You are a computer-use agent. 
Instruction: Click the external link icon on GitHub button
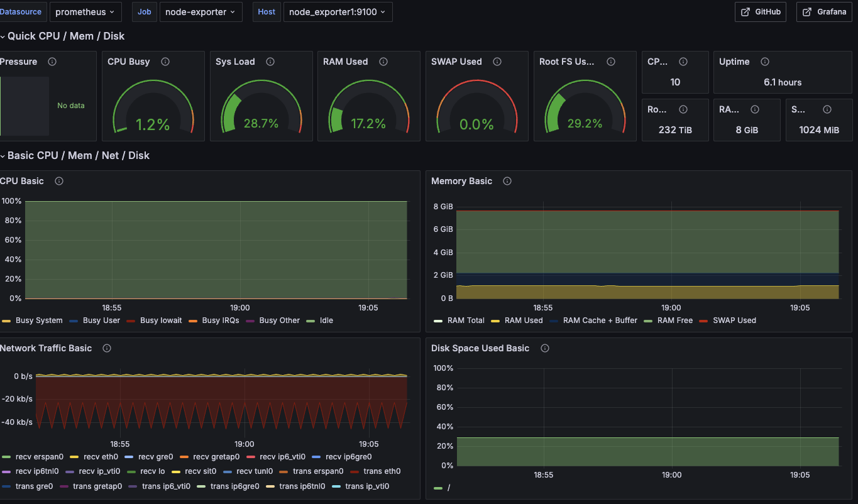point(745,12)
